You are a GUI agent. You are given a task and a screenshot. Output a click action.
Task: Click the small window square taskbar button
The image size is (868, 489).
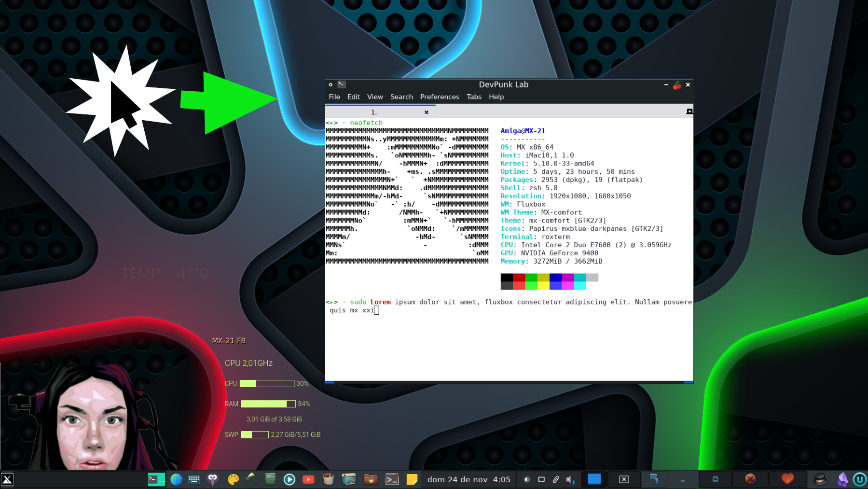(716, 479)
